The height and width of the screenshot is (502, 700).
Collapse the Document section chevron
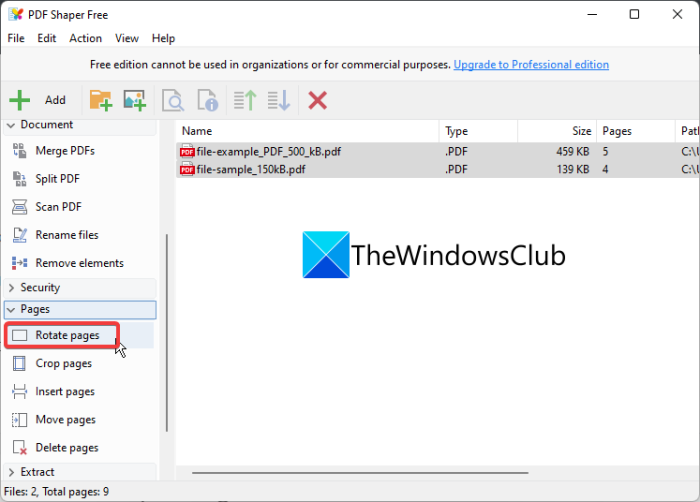(x=11, y=125)
